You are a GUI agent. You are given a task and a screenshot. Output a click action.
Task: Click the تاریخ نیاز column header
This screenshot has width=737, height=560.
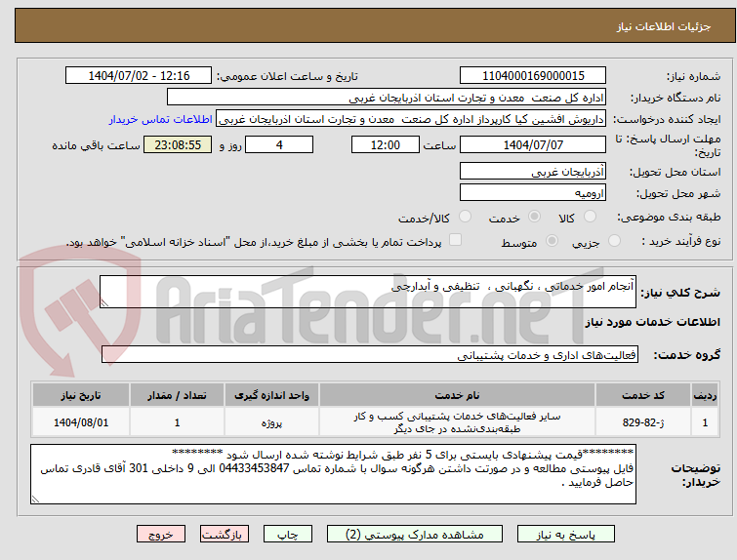pyautogui.click(x=81, y=395)
